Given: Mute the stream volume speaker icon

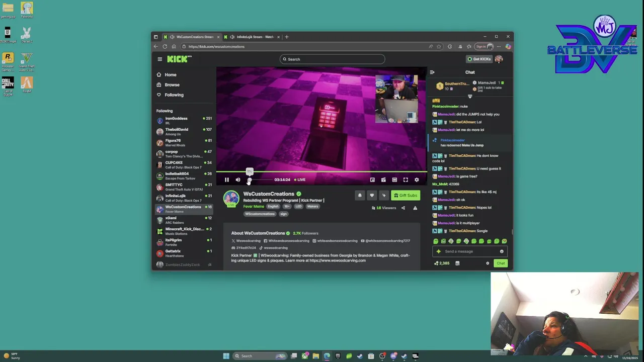Looking at the screenshot, I should point(238,179).
